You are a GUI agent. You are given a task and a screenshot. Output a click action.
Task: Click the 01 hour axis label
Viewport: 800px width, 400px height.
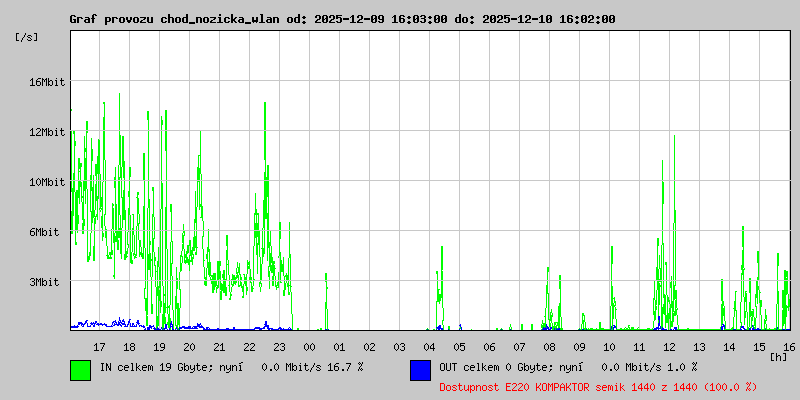(x=339, y=347)
